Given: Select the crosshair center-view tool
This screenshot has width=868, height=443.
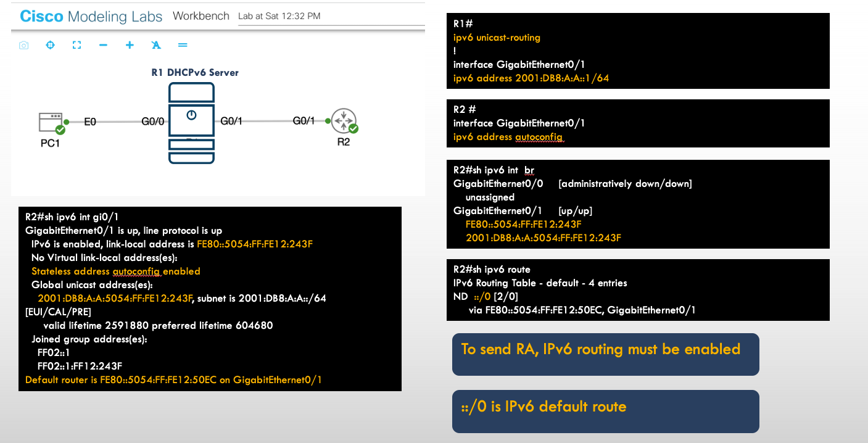Looking at the screenshot, I should pos(50,44).
